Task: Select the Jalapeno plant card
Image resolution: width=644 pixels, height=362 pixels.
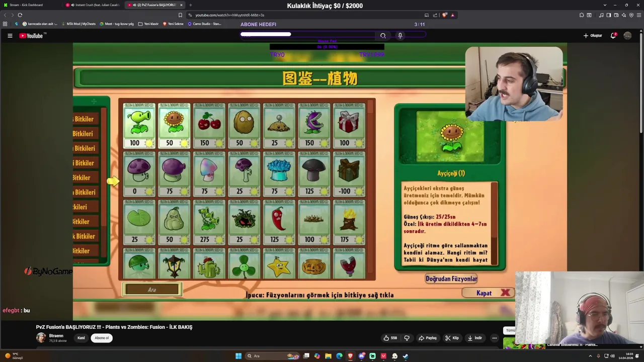Action: [x=279, y=222]
